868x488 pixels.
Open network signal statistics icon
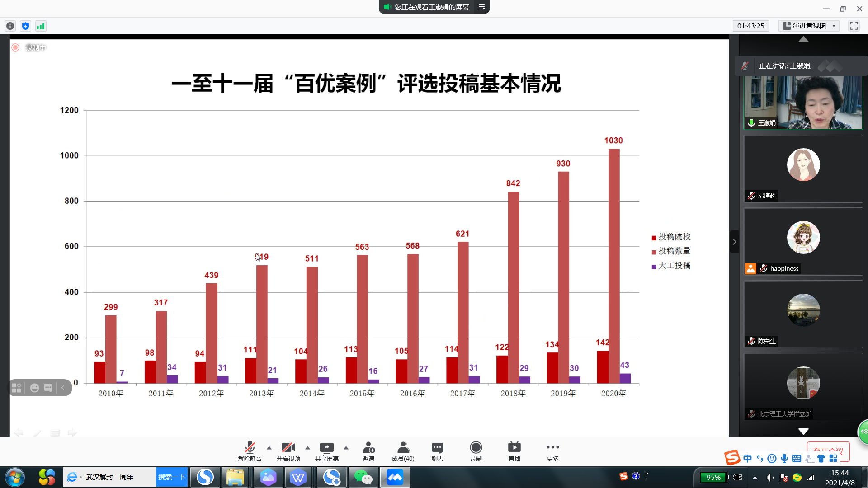point(41,26)
